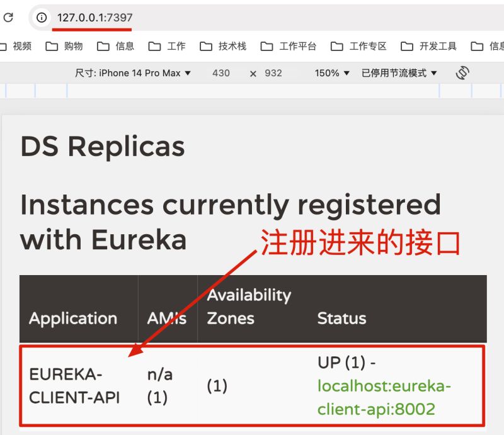Open the 购物 bookmark folder
The height and width of the screenshot is (435, 504).
(x=64, y=46)
